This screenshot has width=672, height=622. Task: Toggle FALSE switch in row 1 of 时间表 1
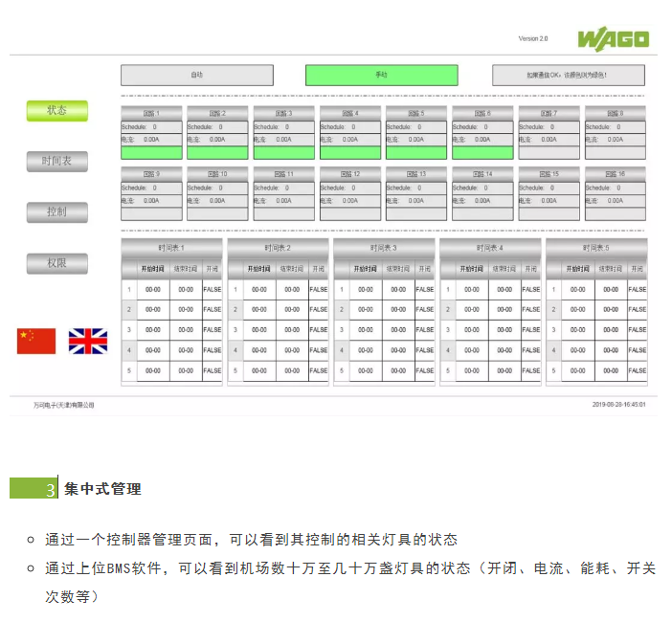(x=212, y=289)
